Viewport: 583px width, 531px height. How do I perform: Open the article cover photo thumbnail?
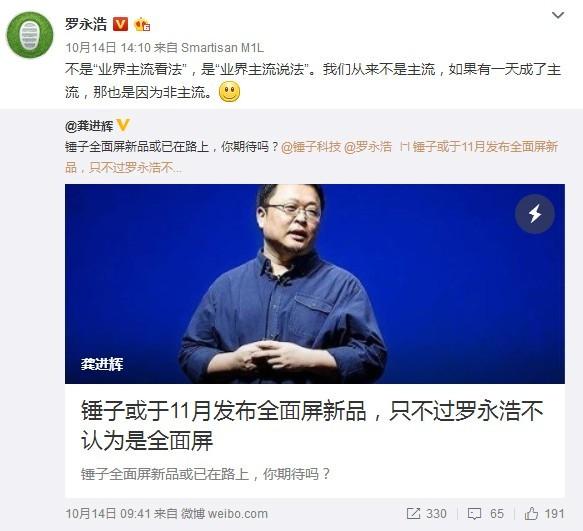pyautogui.click(x=315, y=284)
